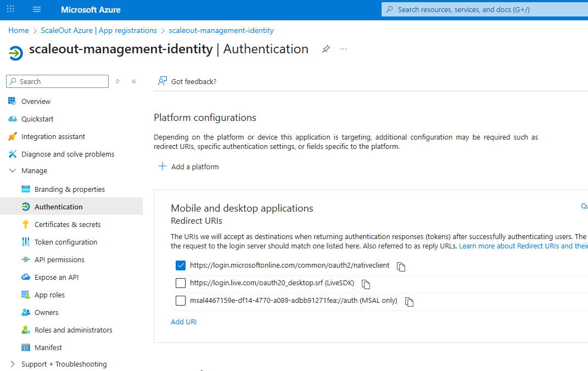Click the Owners people icon
Viewport: 588px width, 371px height.
pos(25,312)
